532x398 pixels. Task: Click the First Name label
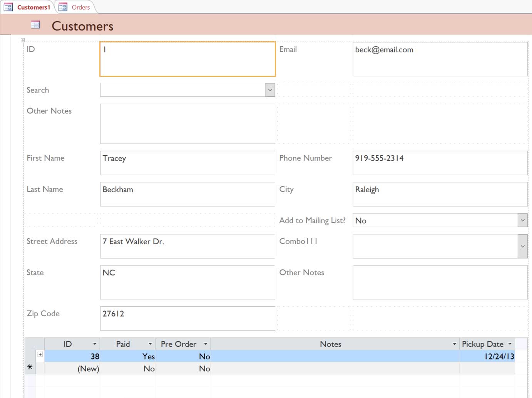45,158
